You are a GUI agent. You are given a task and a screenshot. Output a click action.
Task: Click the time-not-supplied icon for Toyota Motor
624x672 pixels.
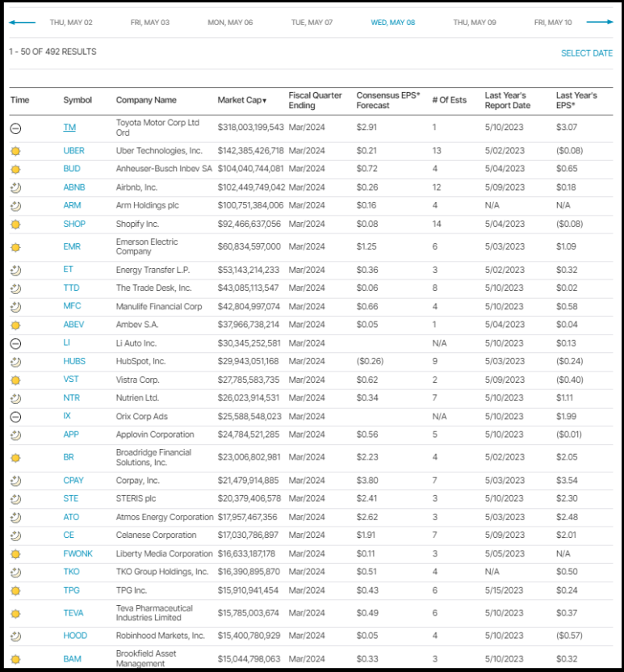click(16, 128)
